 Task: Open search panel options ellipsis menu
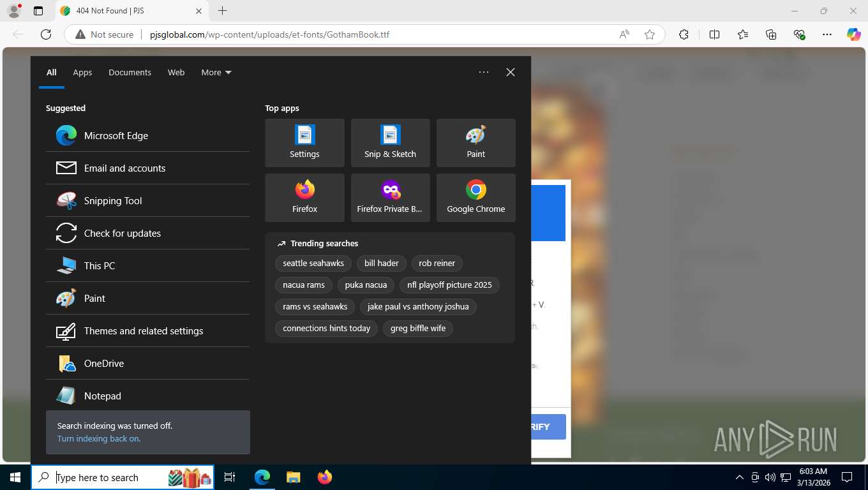484,72
